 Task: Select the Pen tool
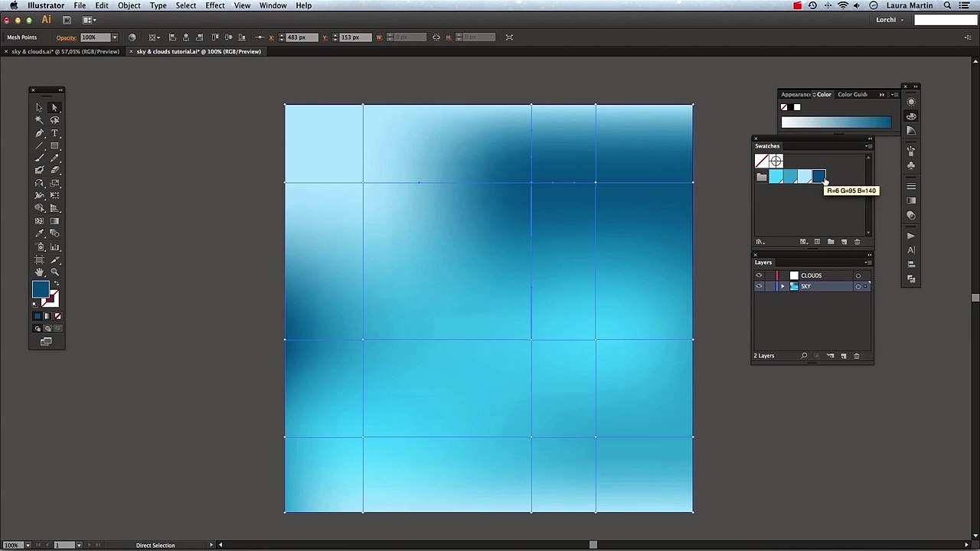pyautogui.click(x=39, y=133)
